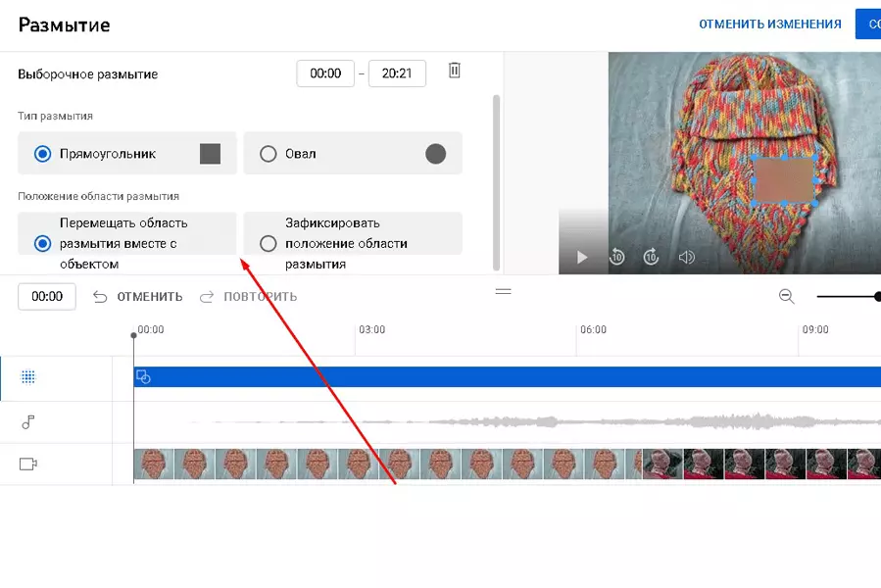Zoom out the timeline with magnifier icon
This screenshot has height=588, width=881.
tap(787, 296)
